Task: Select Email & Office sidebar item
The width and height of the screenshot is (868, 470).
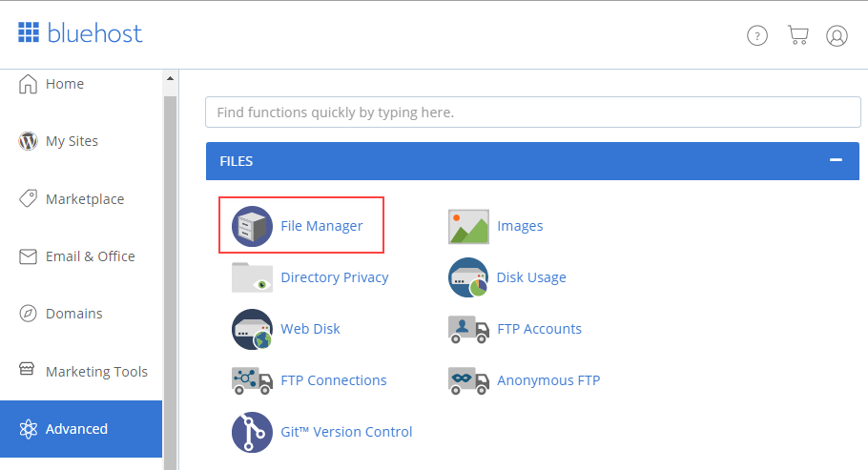Action: click(90, 256)
